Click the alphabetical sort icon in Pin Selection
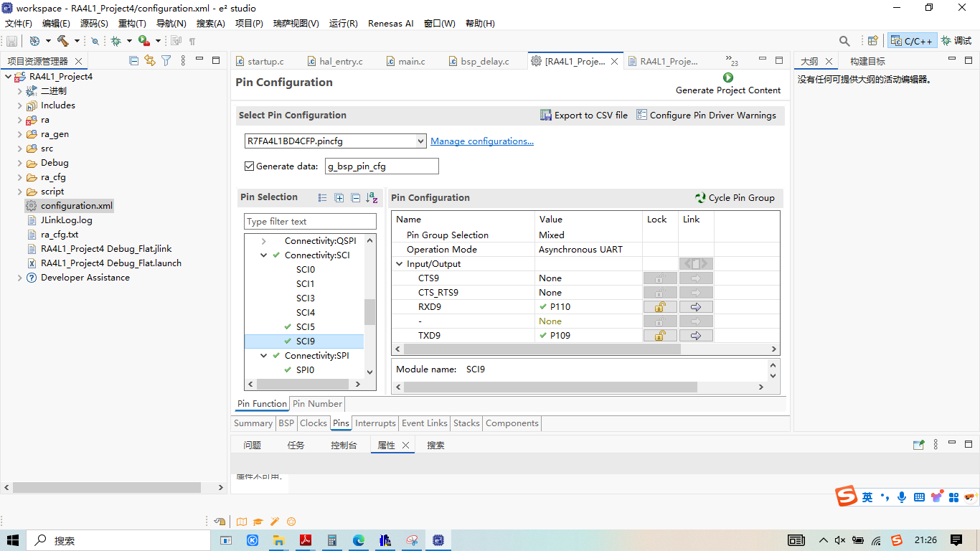The width and height of the screenshot is (980, 551). point(372,198)
